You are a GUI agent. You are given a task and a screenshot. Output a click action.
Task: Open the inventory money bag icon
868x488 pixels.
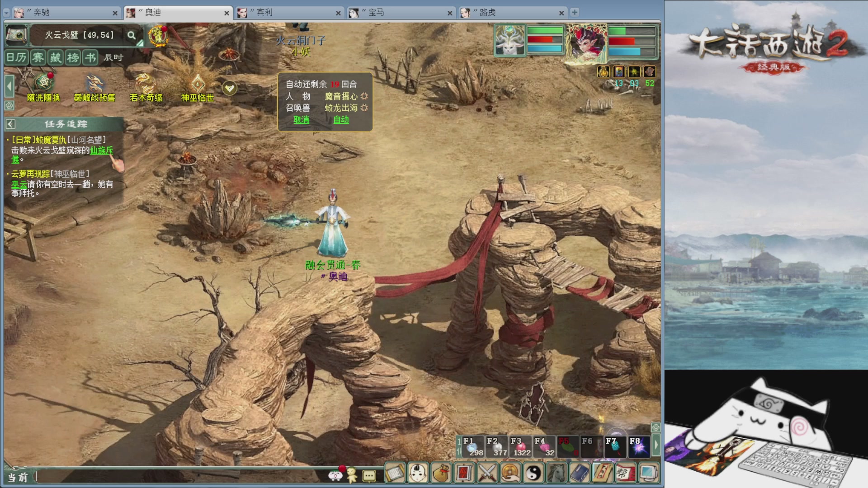pos(441,473)
